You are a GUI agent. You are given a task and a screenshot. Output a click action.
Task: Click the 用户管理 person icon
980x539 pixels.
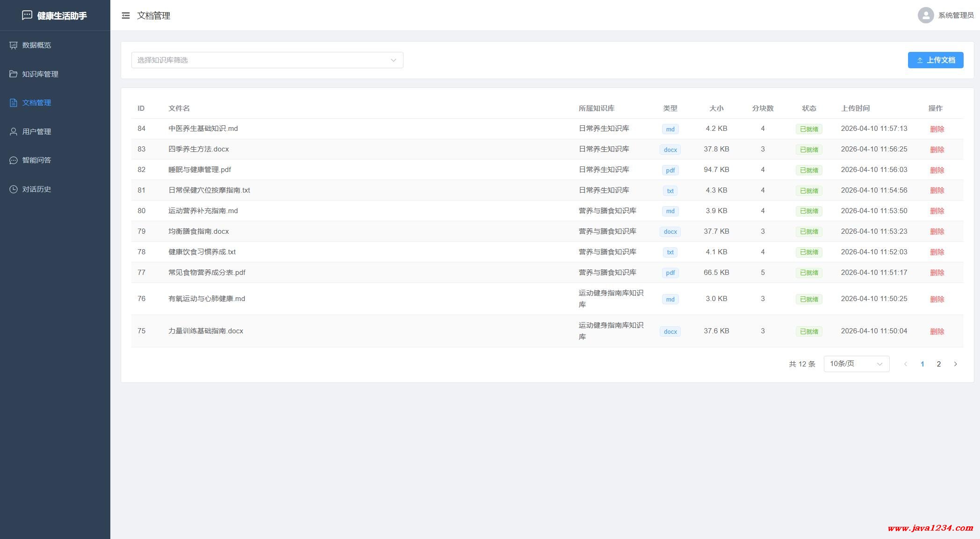(x=13, y=132)
